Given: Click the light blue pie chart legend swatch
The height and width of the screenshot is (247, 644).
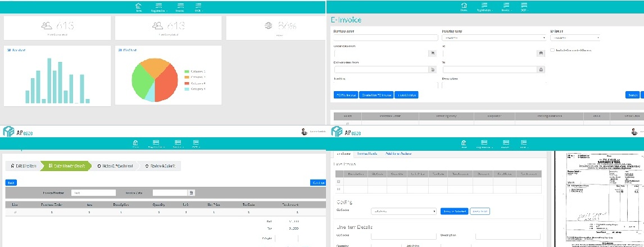Looking at the screenshot, I should (187, 89).
